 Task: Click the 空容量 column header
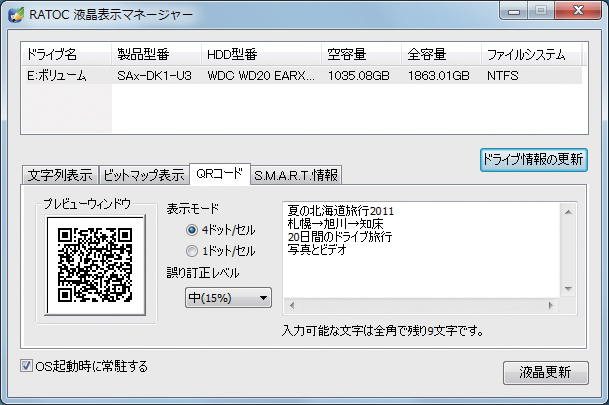[362, 54]
